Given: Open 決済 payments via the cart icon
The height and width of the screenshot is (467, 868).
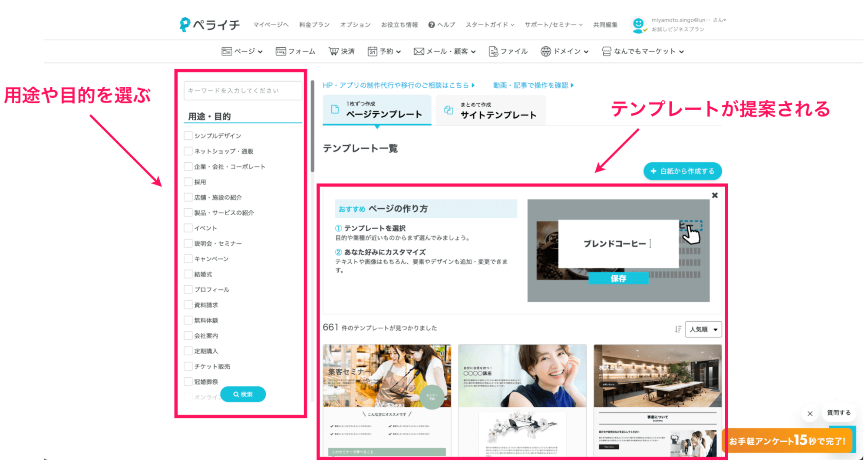Looking at the screenshot, I should 333,51.
